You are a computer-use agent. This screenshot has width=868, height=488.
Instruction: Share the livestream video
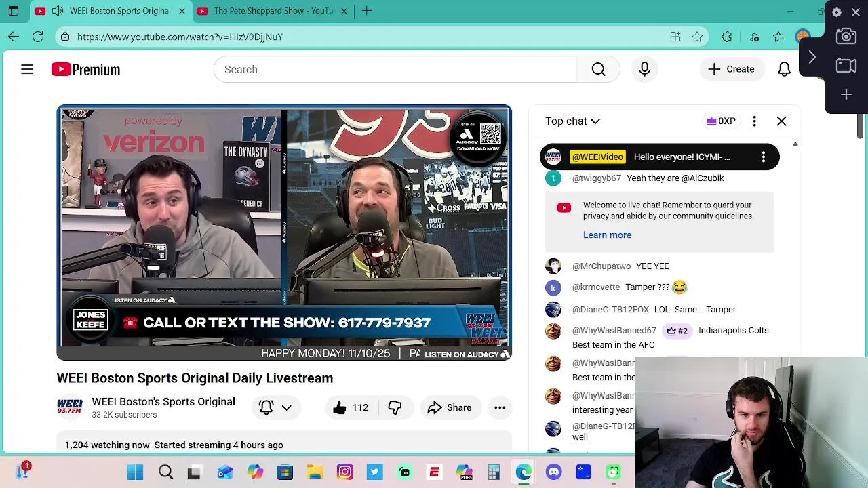tap(450, 407)
